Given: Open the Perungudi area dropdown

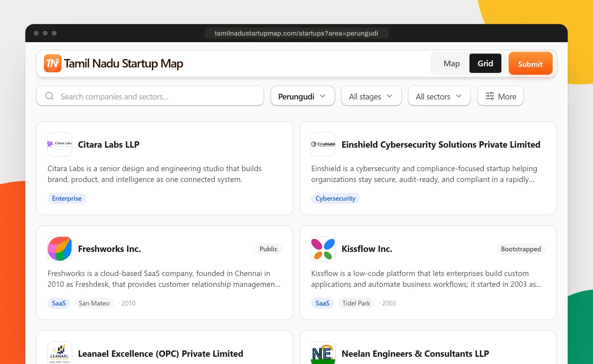Looking at the screenshot, I should pyautogui.click(x=303, y=96).
